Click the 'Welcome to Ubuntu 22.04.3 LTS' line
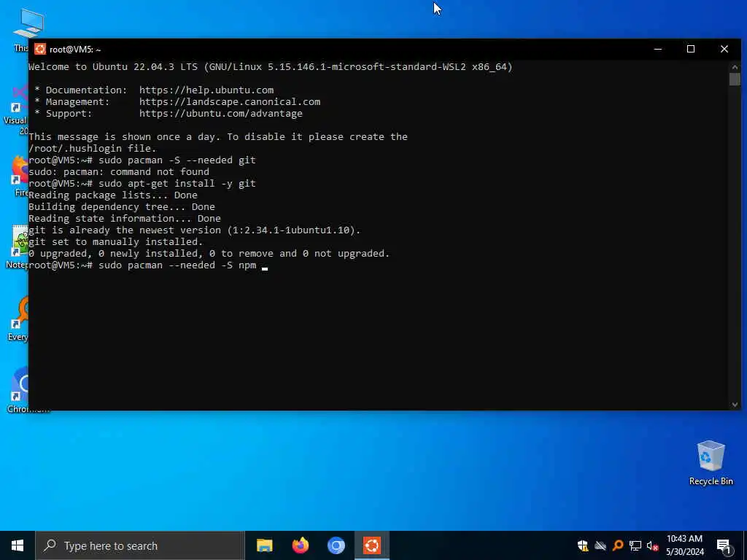This screenshot has height=560, width=747. pyautogui.click(x=270, y=66)
